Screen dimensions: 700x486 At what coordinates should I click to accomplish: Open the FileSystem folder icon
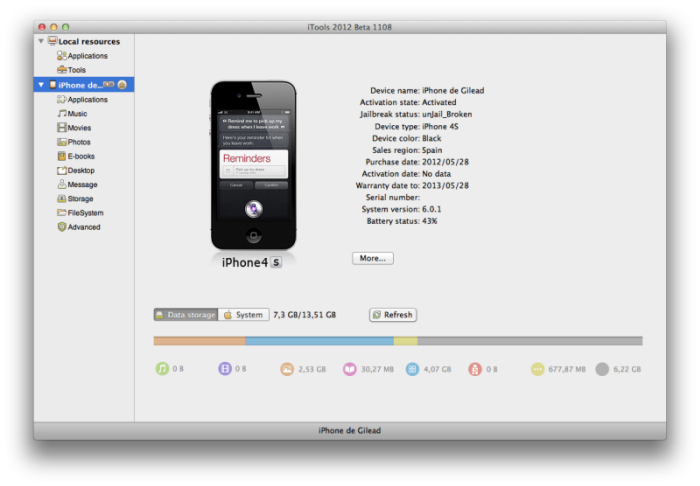click(62, 213)
